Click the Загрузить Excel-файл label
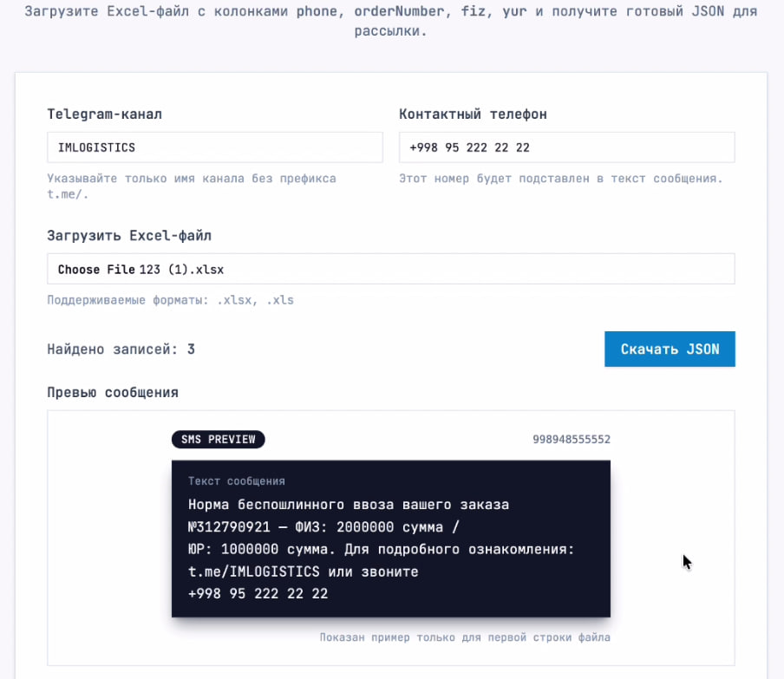The image size is (784, 679). [x=129, y=236]
